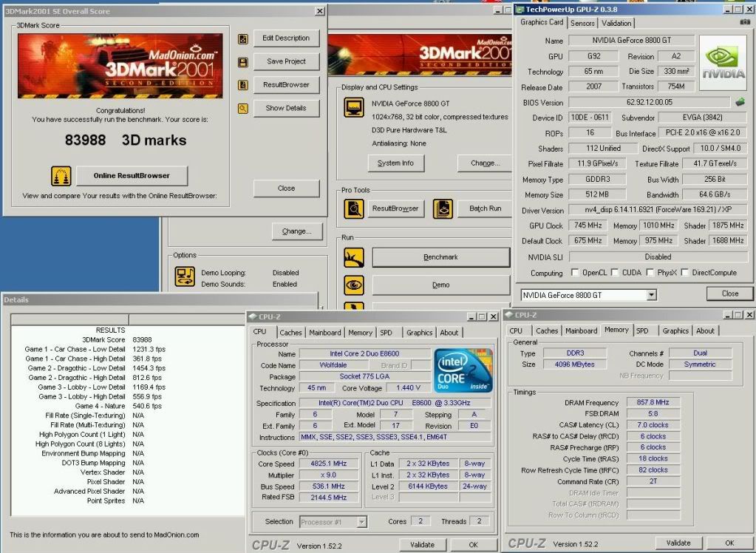This screenshot has width=756, height=553.
Task: Click the GPU-Z screenshot camera icon
Action: point(744,22)
